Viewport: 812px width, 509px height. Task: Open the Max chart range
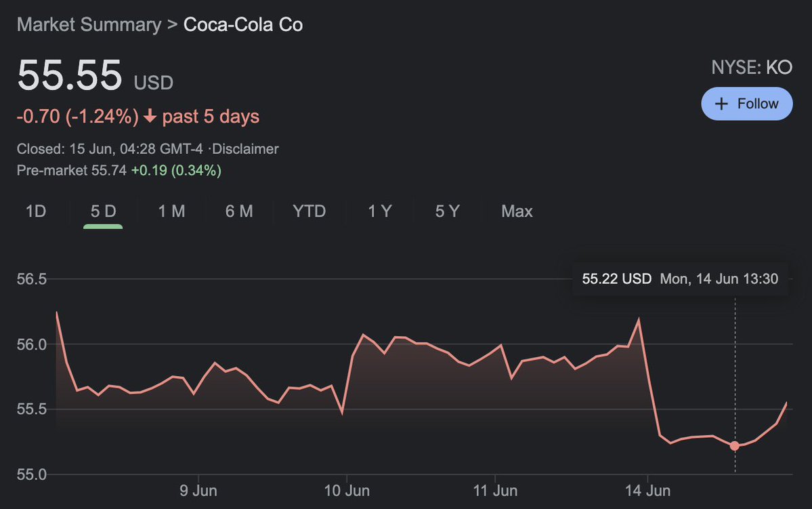point(517,211)
